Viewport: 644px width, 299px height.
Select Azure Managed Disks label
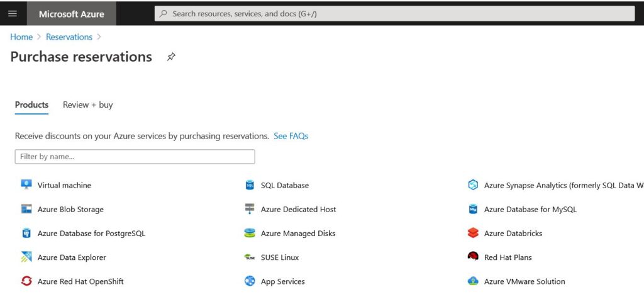[x=298, y=233]
